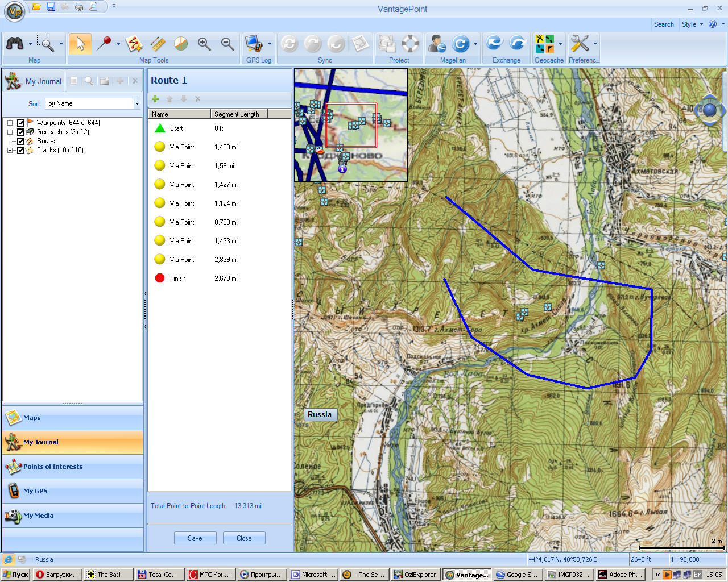Click the My Journal header tab
The height and width of the screenshot is (582, 728).
(34, 81)
